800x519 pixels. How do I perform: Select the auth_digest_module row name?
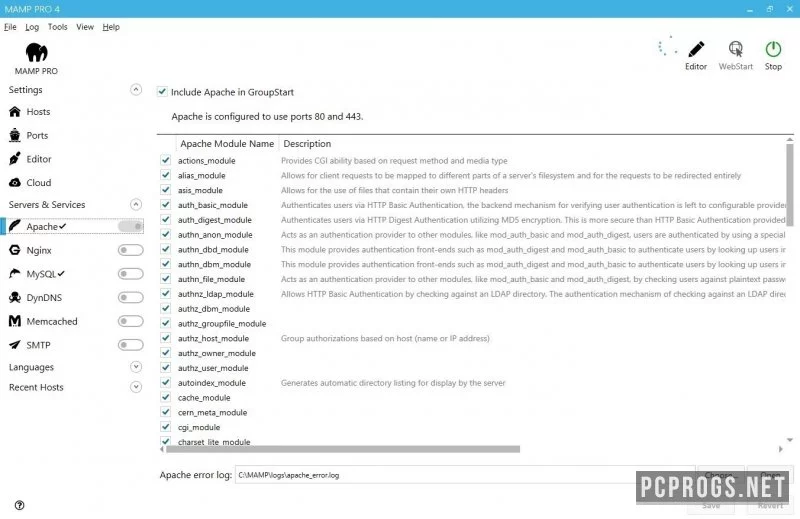(x=215, y=220)
